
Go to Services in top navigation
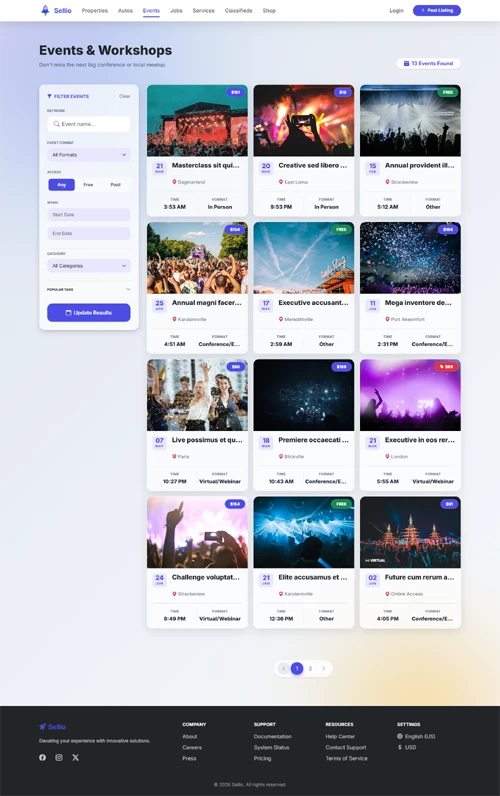tap(204, 11)
